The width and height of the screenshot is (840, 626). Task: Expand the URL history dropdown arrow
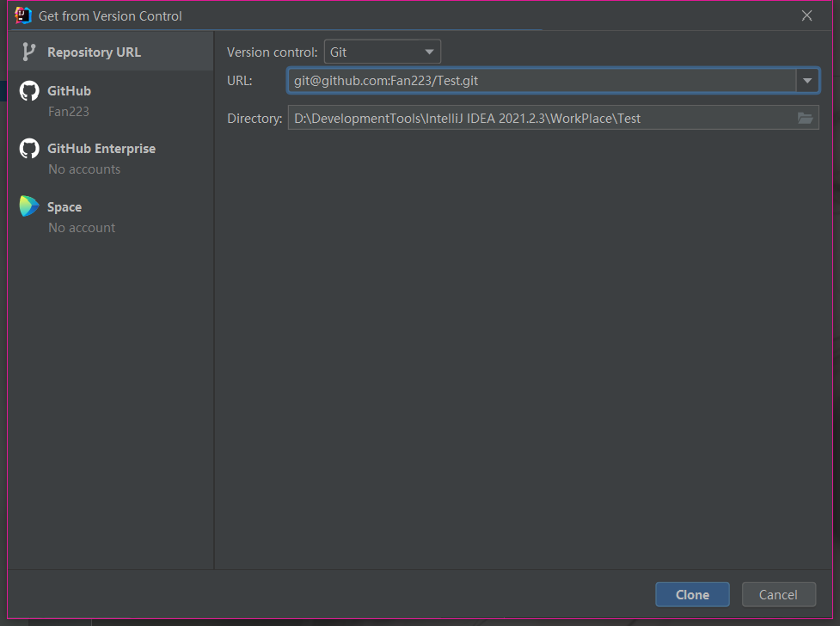pyautogui.click(x=807, y=81)
